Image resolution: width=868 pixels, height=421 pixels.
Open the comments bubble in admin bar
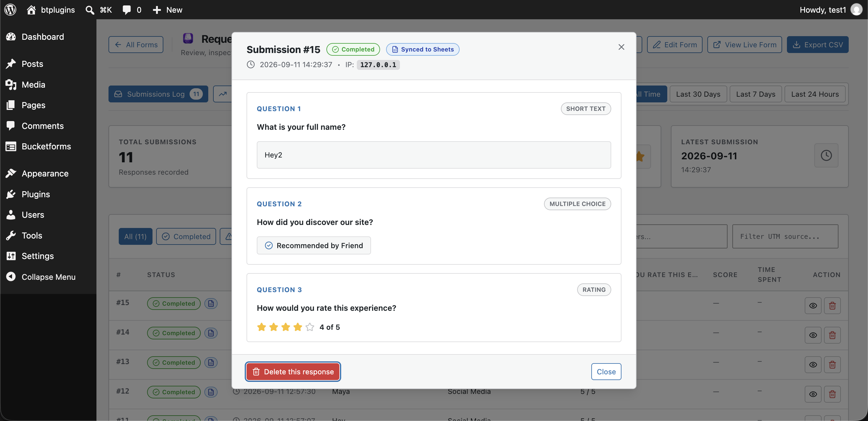pos(132,9)
